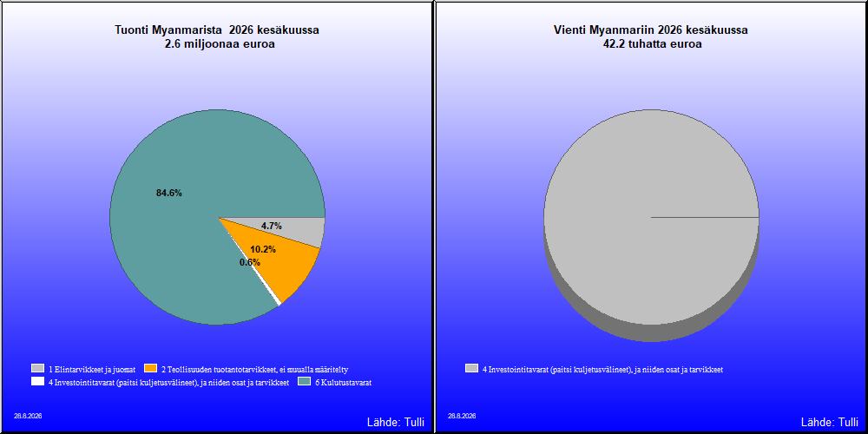Click the 28.8.2026 date in the Vienti chart
The height and width of the screenshot is (434, 868).
tap(462, 416)
